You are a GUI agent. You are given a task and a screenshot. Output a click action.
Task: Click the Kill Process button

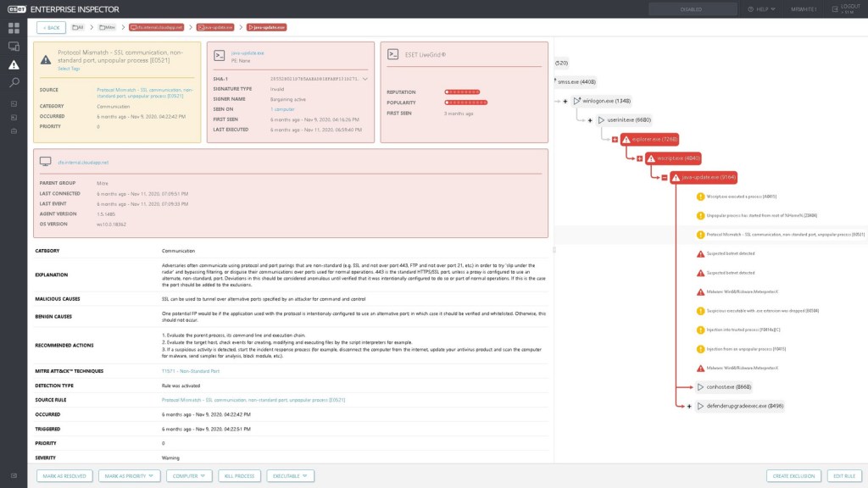point(238,476)
